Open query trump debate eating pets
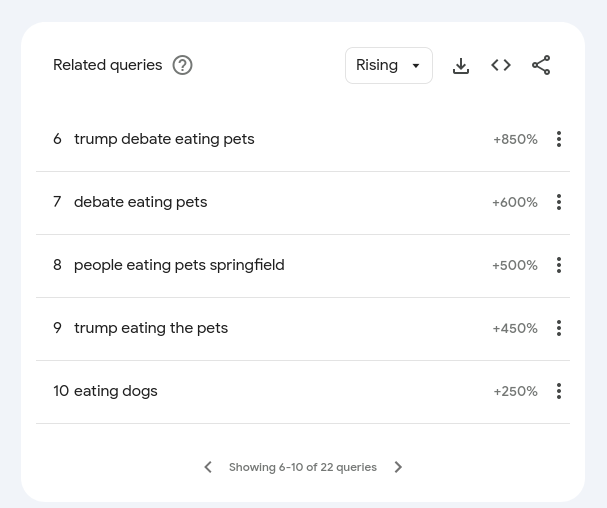This screenshot has height=508, width=607. pyautogui.click(x=164, y=139)
